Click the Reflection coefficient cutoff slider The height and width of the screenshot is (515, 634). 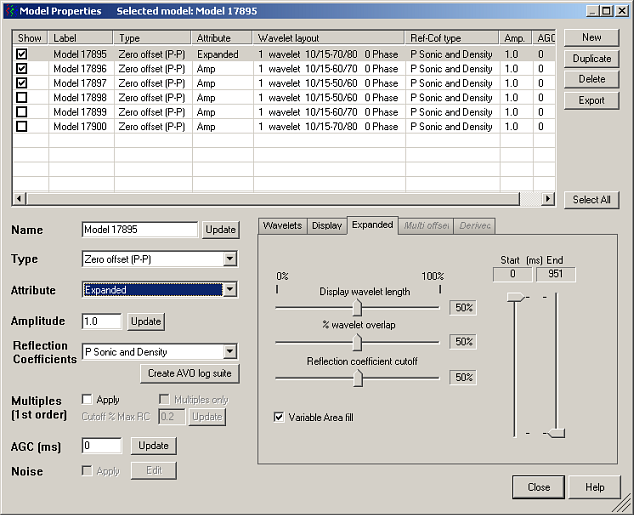click(x=357, y=377)
